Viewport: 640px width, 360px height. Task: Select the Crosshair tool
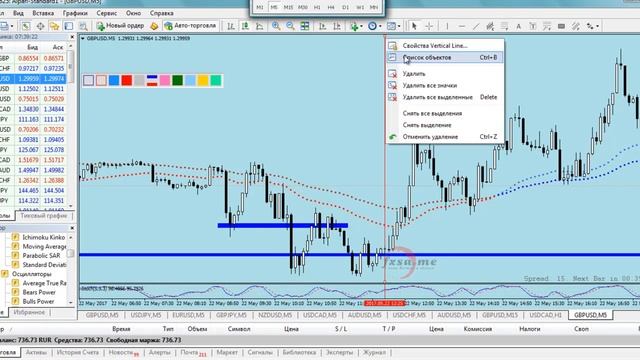[x=429, y=26]
